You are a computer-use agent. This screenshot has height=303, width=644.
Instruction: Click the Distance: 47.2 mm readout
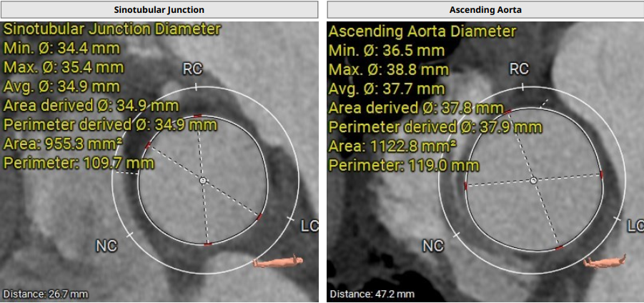pos(372,294)
